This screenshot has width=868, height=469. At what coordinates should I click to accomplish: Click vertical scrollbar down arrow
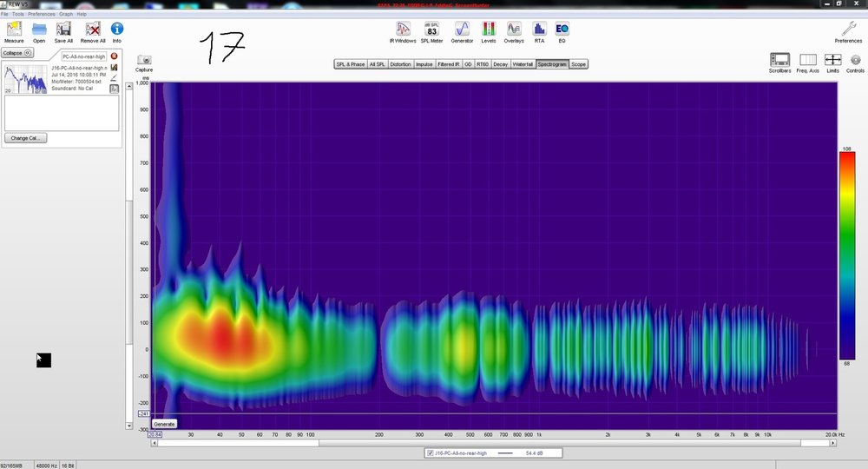[129, 426]
